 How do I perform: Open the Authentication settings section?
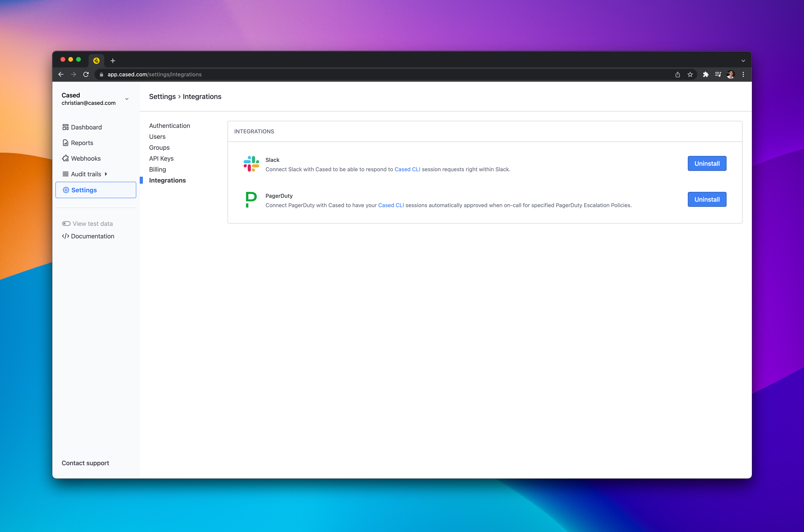pyautogui.click(x=170, y=126)
